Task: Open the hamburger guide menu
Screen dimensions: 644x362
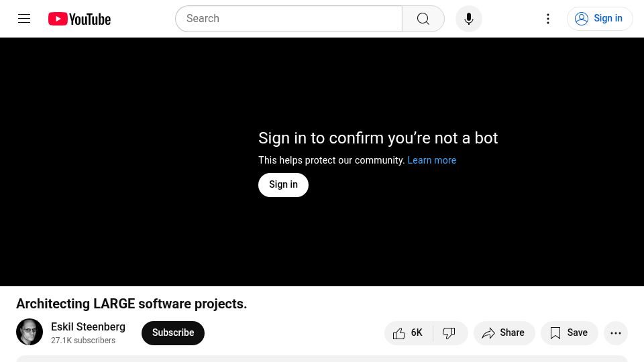Action: pyautogui.click(x=24, y=19)
